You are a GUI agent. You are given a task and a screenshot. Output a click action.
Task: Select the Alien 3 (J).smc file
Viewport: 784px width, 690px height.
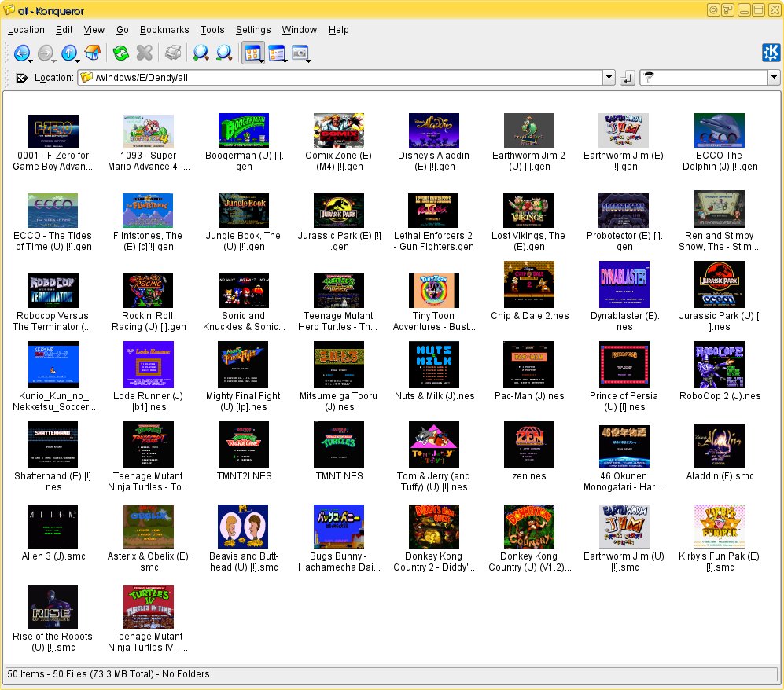[x=53, y=534]
